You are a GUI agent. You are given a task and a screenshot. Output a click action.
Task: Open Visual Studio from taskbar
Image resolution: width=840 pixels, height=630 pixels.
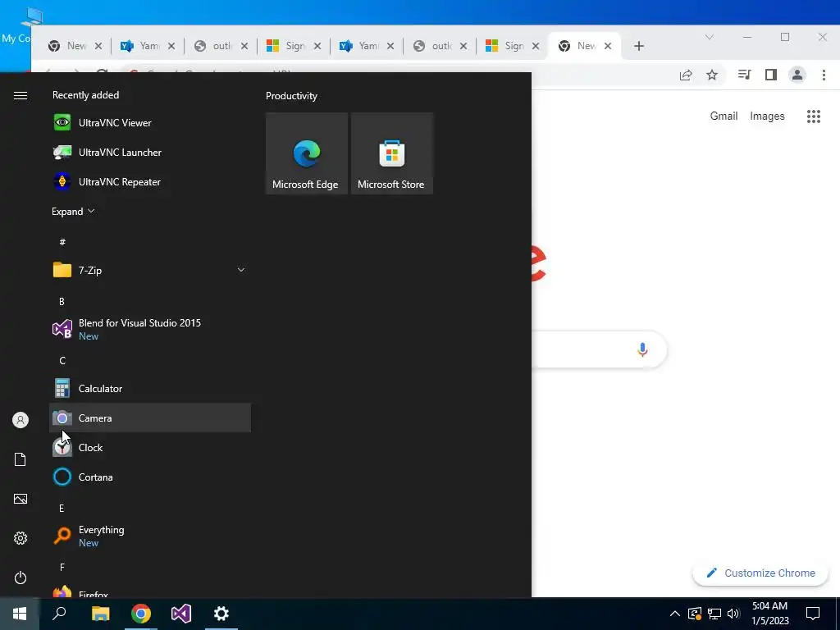pos(181,614)
